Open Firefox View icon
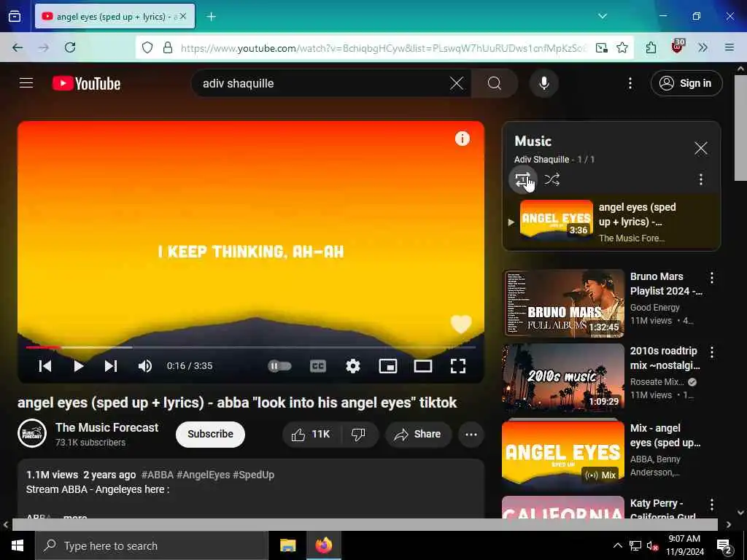 (15, 16)
